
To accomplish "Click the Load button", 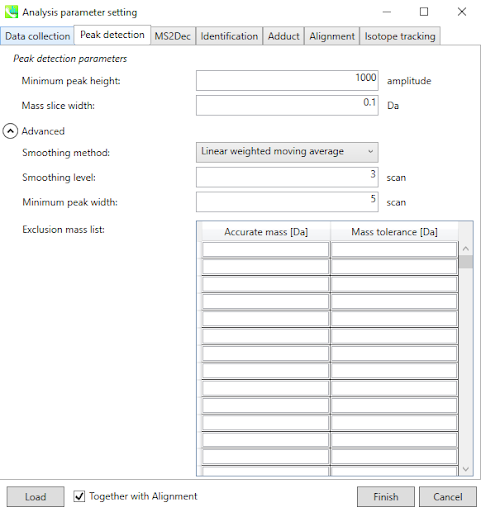I will click(35, 497).
